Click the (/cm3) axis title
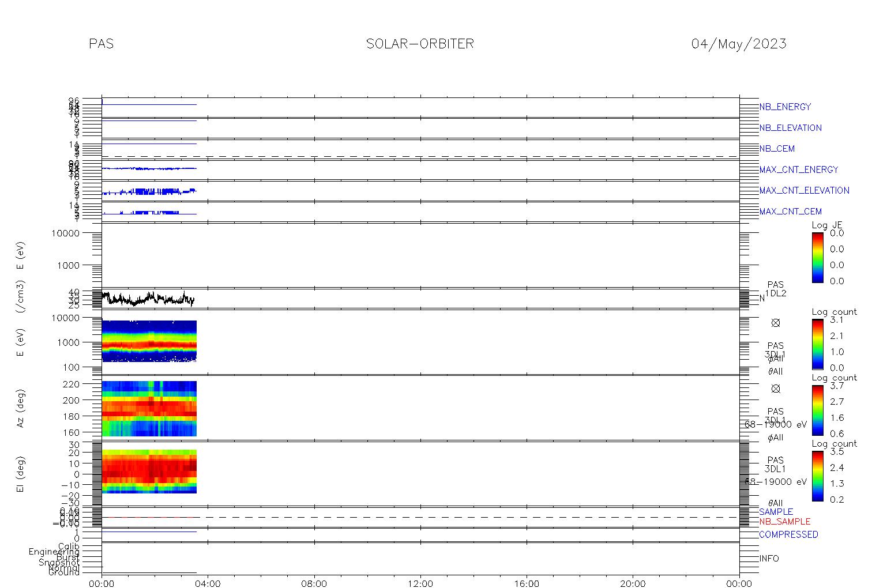872x588 pixels. click(x=21, y=297)
